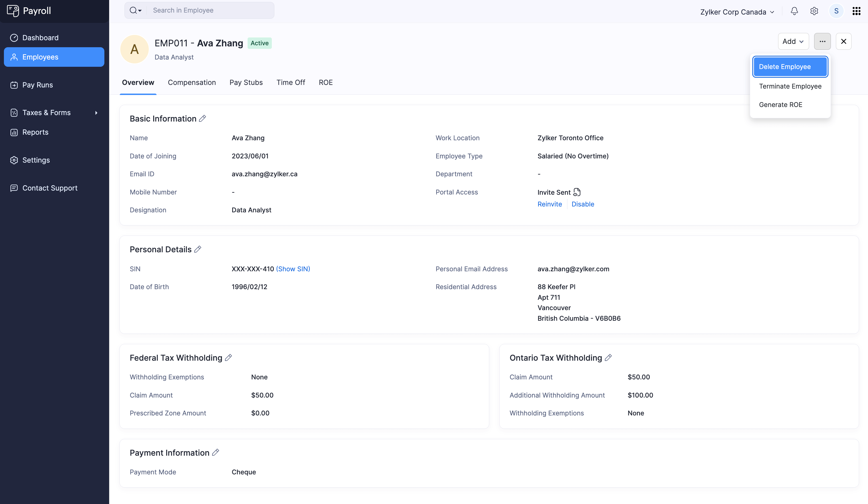Click the notifications bell icon
This screenshot has height=504, width=868.
click(x=794, y=11)
